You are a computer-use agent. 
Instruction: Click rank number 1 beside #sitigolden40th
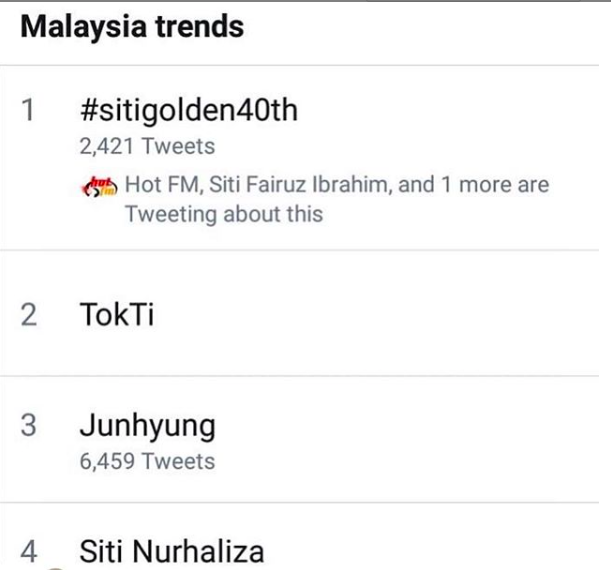click(29, 110)
